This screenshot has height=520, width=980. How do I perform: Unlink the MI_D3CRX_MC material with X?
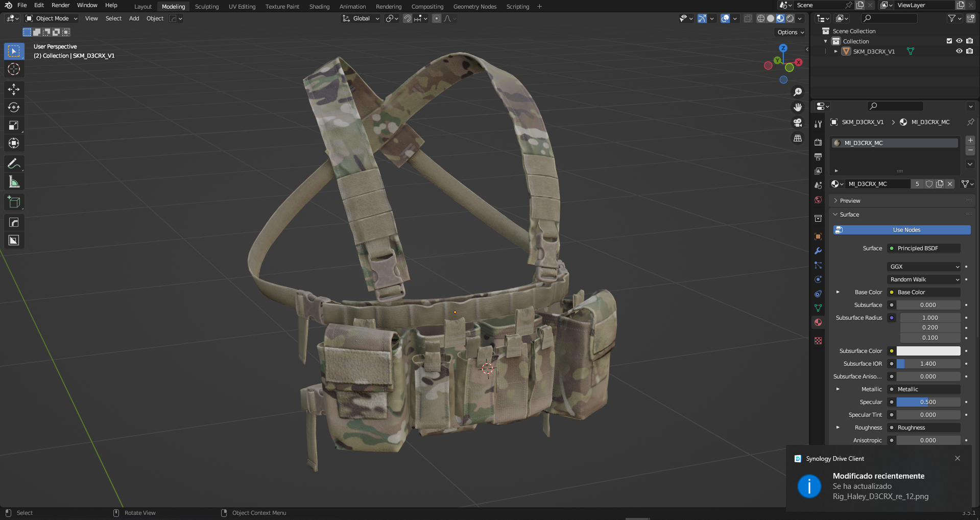point(950,184)
